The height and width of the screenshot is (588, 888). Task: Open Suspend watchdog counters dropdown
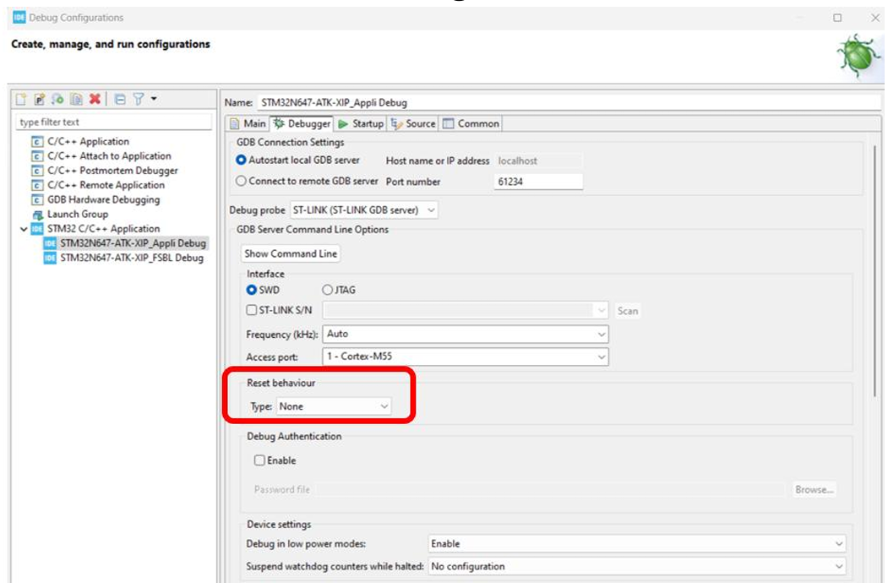(636, 567)
